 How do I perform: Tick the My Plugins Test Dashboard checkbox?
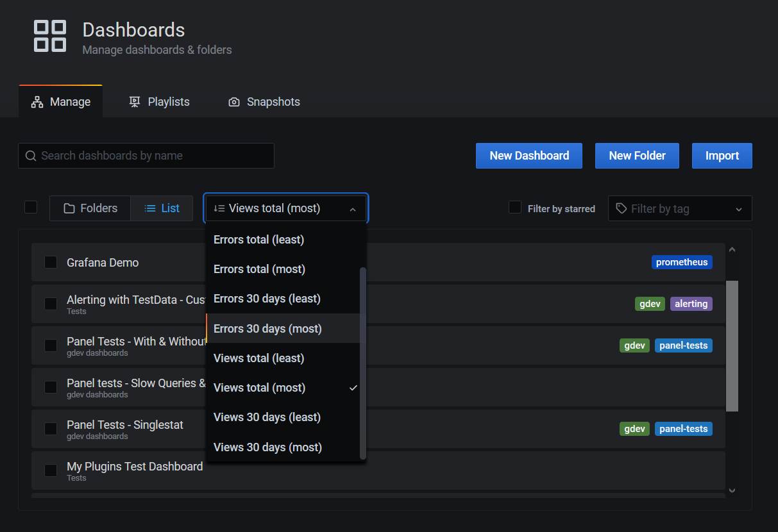pos(51,470)
